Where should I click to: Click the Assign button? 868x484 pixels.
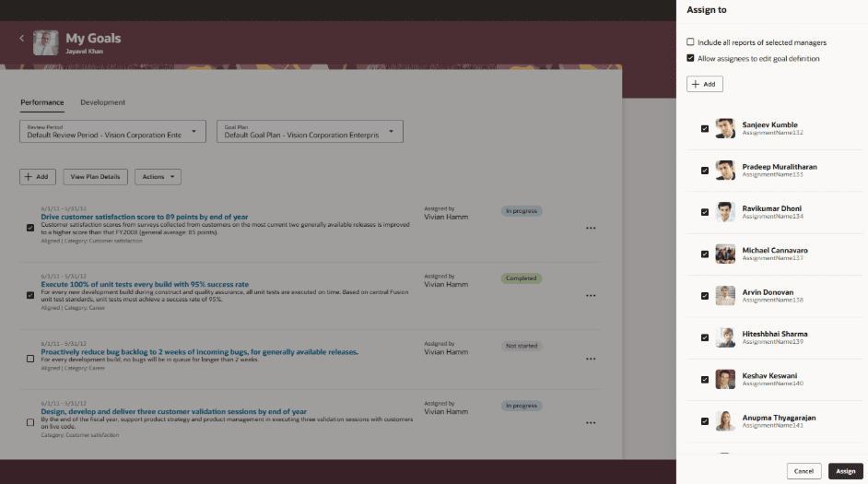pyautogui.click(x=845, y=471)
